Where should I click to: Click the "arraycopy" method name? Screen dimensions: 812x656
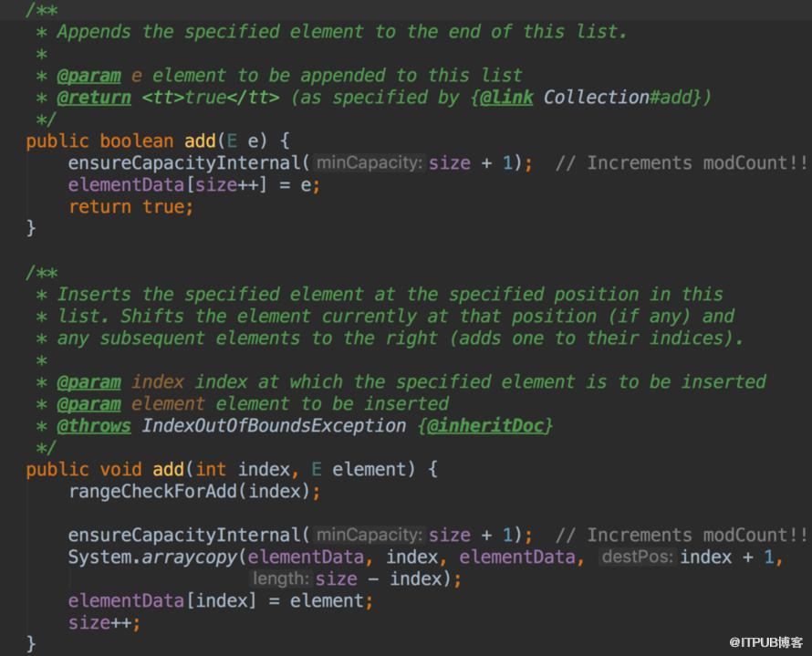[x=190, y=557]
